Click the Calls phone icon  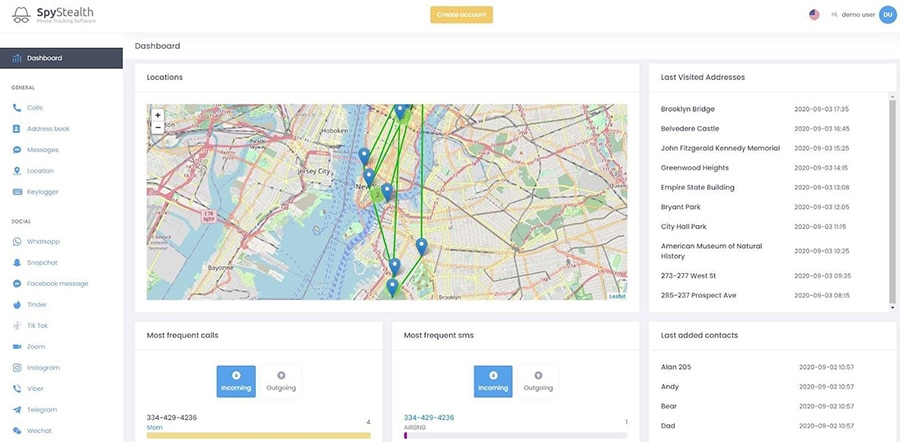17,108
